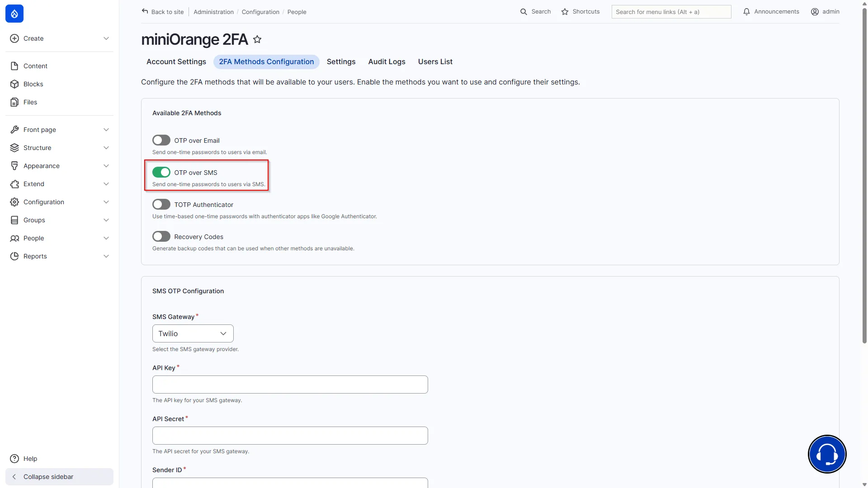Image resolution: width=868 pixels, height=488 pixels.
Task: Click the Collapse sidebar button
Action: [59, 477]
